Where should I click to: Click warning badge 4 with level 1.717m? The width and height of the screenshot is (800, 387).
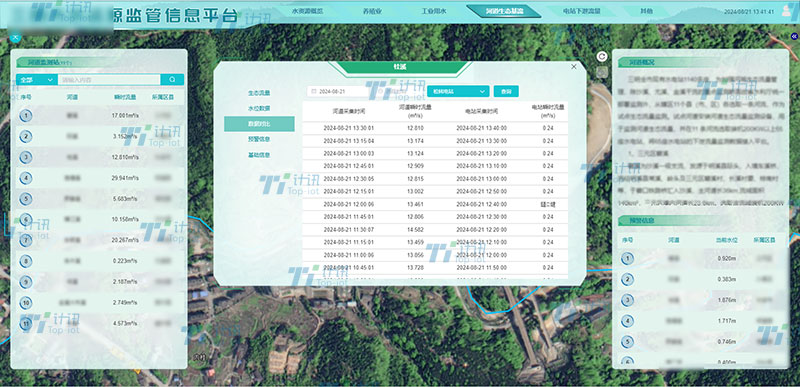click(x=628, y=321)
